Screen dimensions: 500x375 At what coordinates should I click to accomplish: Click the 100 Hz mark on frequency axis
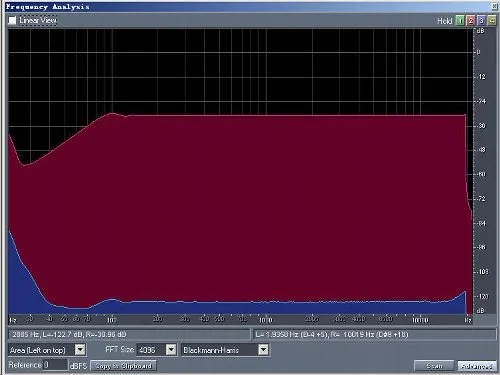coord(111,320)
